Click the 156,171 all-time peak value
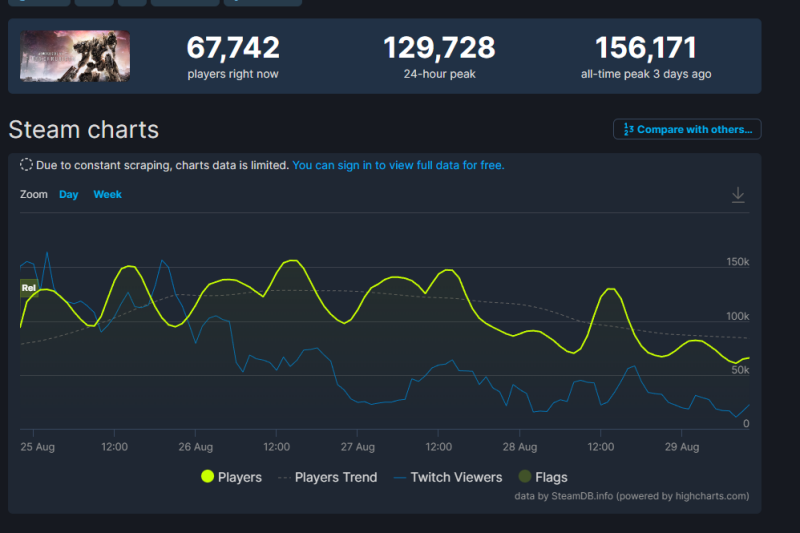Screen dimensions: 800x533 click(646, 47)
